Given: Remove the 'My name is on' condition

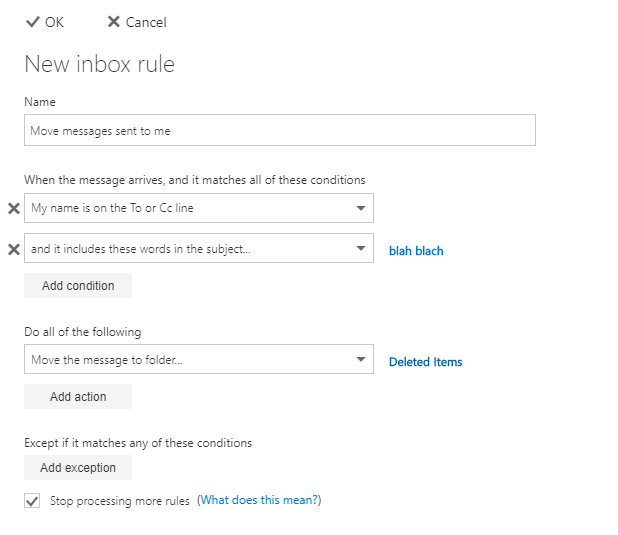Looking at the screenshot, I should pos(13,208).
